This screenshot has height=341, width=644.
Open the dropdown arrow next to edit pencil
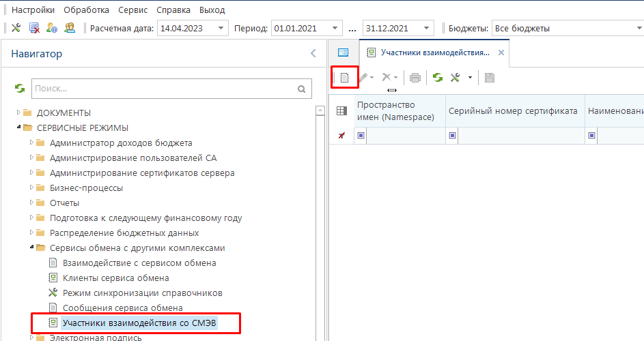[372, 77]
